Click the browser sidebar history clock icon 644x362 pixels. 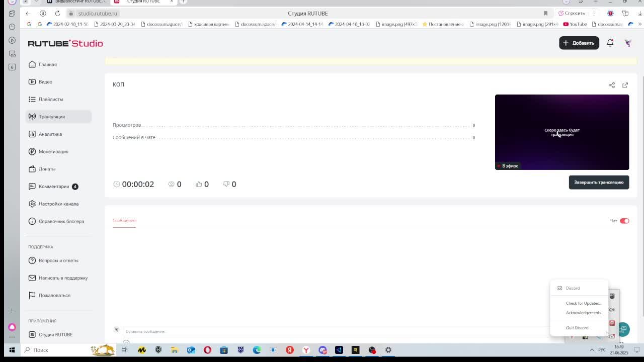(x=12, y=27)
